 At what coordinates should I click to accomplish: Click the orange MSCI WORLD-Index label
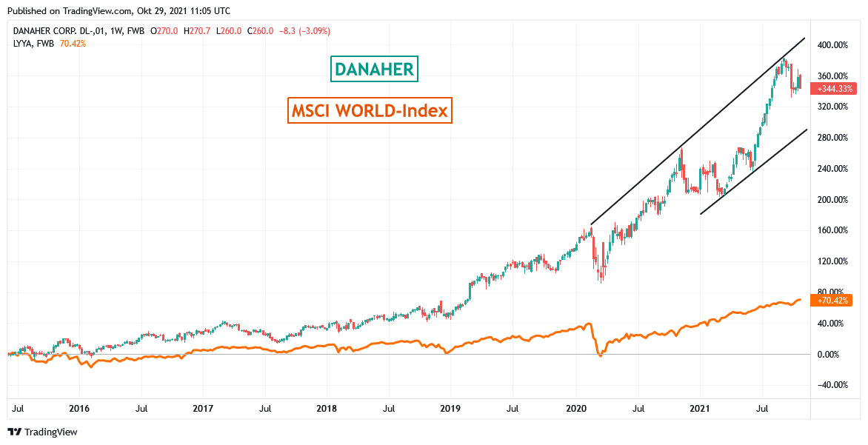(369, 111)
